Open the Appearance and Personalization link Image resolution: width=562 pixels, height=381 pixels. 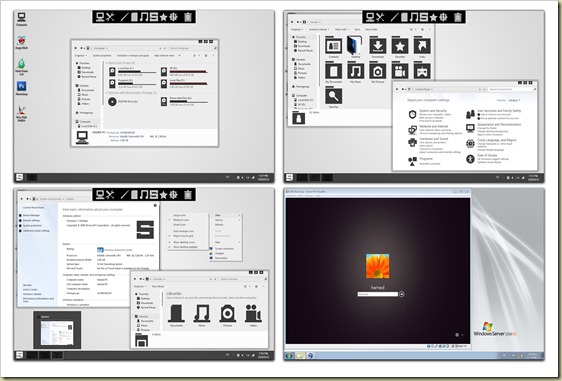click(x=499, y=124)
